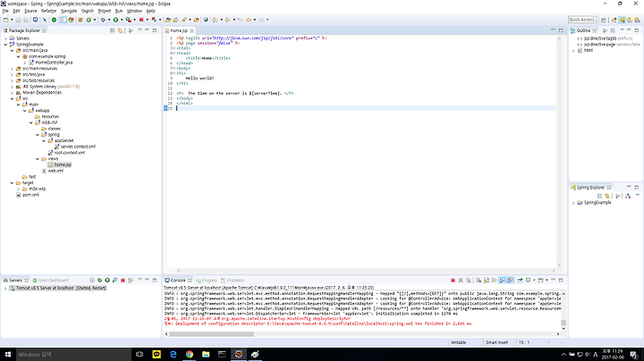Open the Refactor menu

tap(48, 11)
